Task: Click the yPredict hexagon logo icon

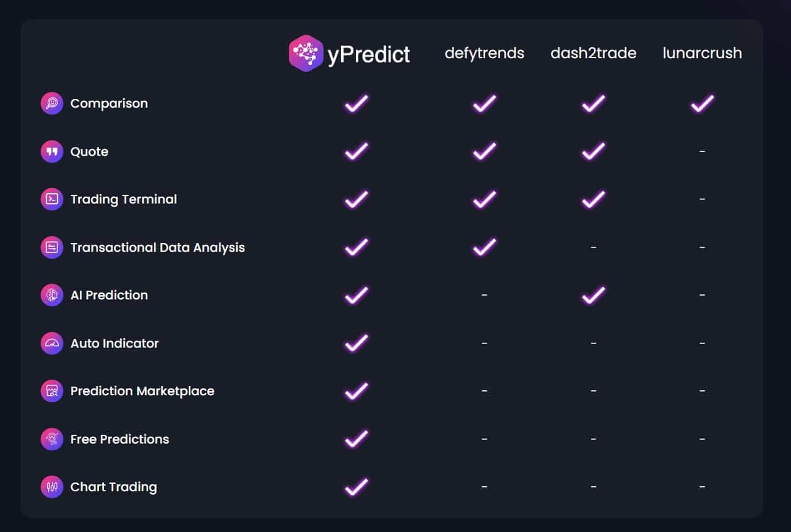Action: [306, 53]
